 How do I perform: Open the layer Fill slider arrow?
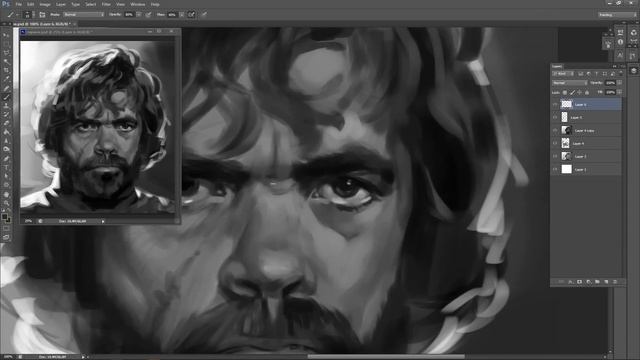pyautogui.click(x=620, y=92)
